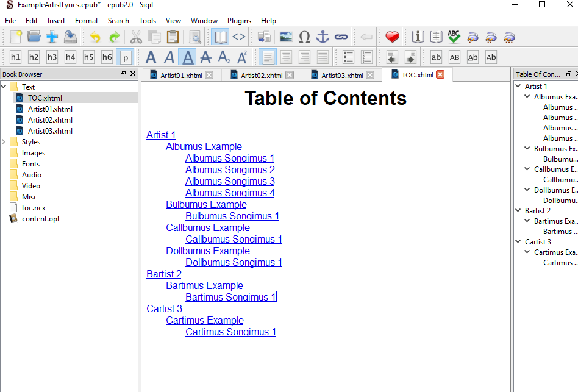Insert bulleted list
Screen dimensions: 578x392
348,57
